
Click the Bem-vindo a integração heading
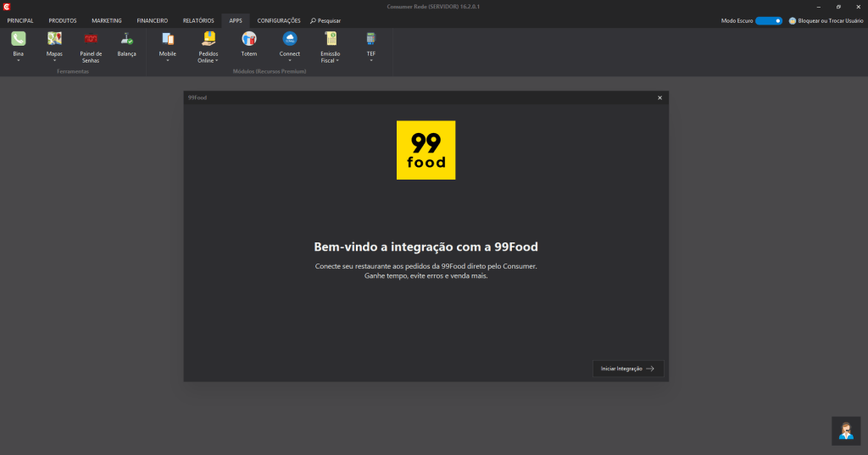tap(426, 247)
